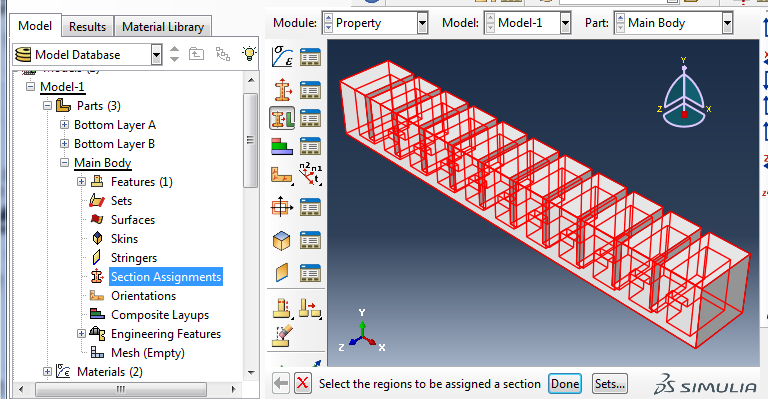768x399 pixels.
Task: Open the Section Manager icon beside Create Section
Action: [x=310, y=90]
